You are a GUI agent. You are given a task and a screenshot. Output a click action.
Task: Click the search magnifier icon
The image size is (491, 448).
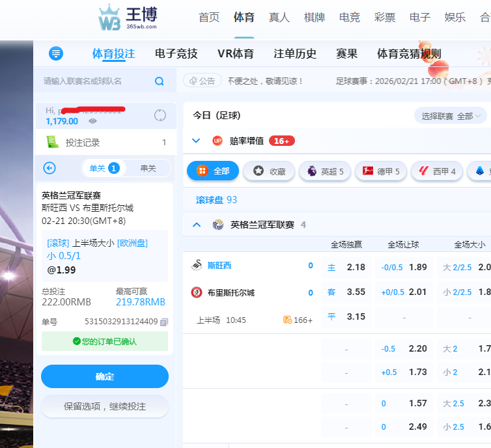[160, 81]
